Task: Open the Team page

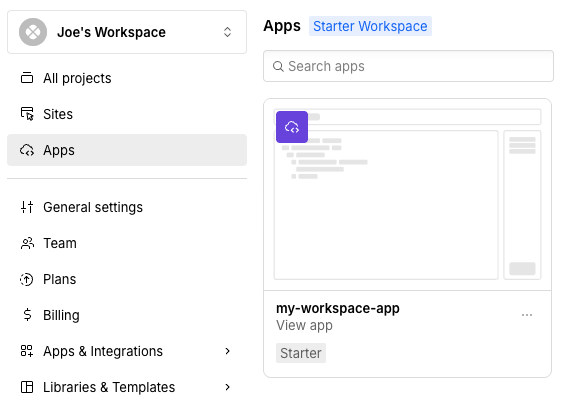Action: click(x=127, y=243)
